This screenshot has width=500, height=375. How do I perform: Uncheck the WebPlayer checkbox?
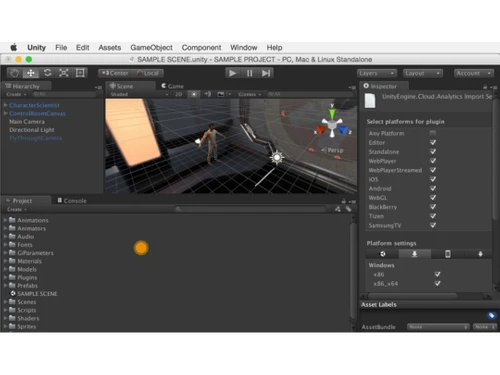[433, 161]
